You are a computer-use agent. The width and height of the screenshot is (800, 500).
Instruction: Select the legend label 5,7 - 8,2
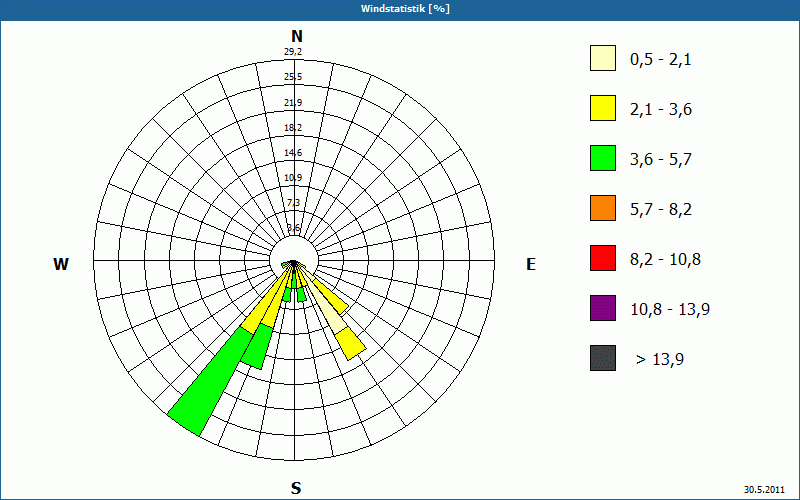click(x=661, y=210)
